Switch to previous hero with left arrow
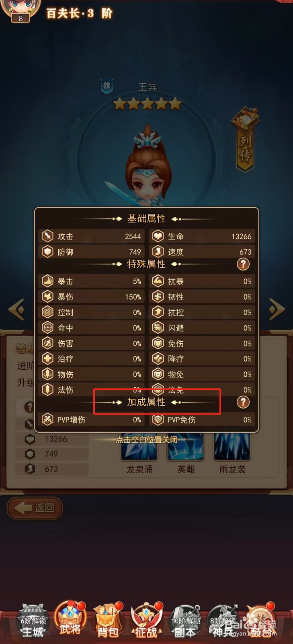 (17, 310)
